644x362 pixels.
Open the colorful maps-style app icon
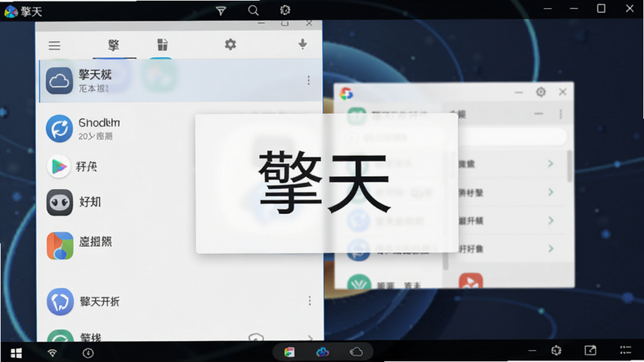click(x=60, y=245)
